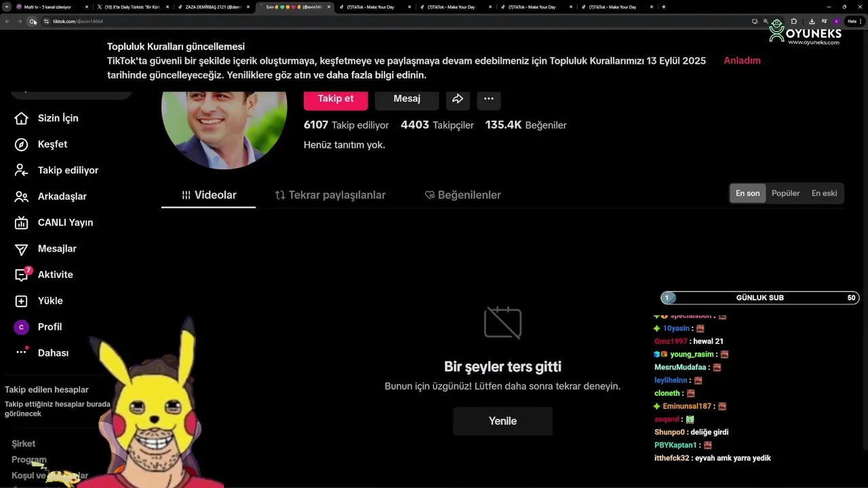Click the browser forward arrow
The width and height of the screenshot is (868, 488).
click(x=20, y=21)
